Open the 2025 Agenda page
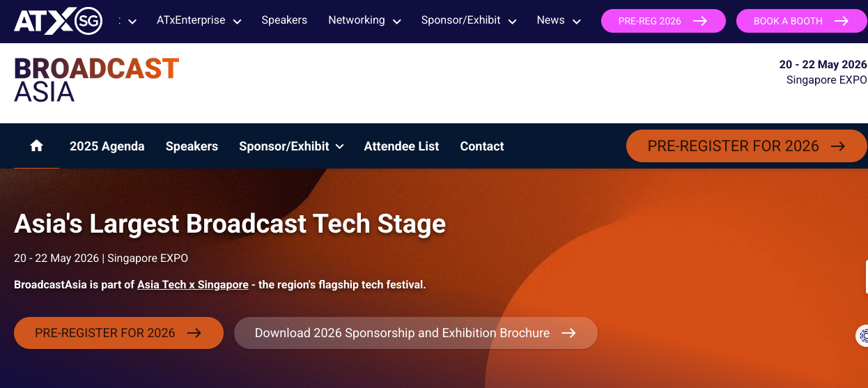Viewport: 868px width, 388px height. point(107,146)
